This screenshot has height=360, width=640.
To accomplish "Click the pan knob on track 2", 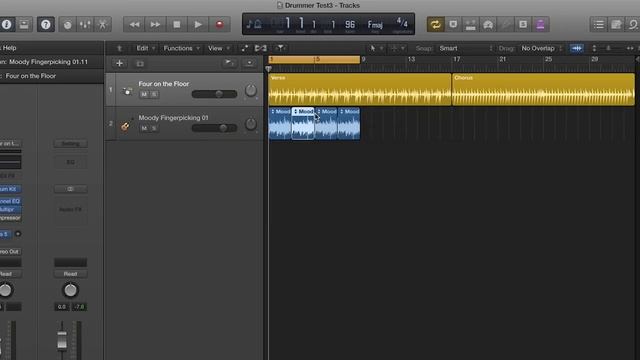I will tap(251, 124).
